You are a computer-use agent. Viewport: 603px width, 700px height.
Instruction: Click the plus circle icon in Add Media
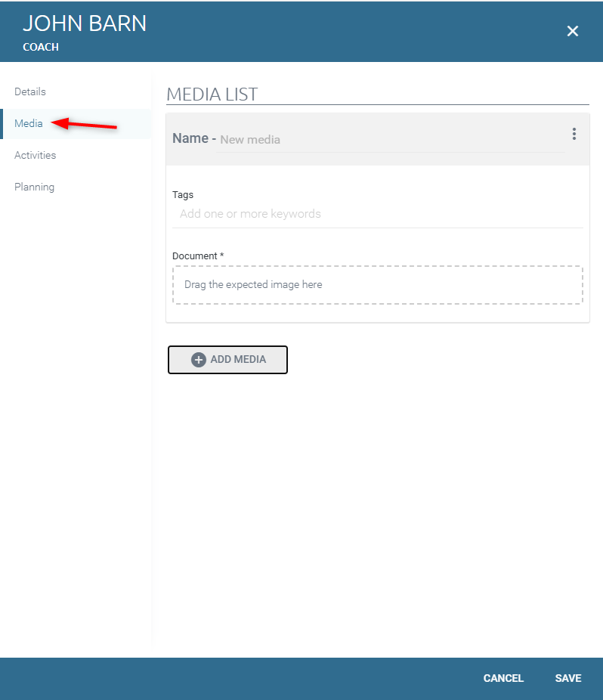[x=199, y=360]
